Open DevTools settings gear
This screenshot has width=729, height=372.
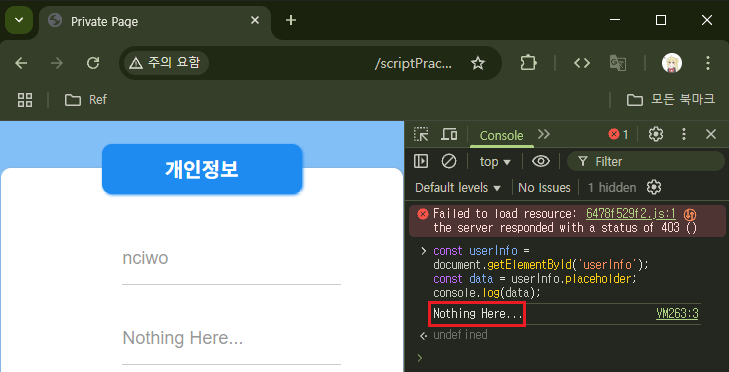click(x=656, y=134)
